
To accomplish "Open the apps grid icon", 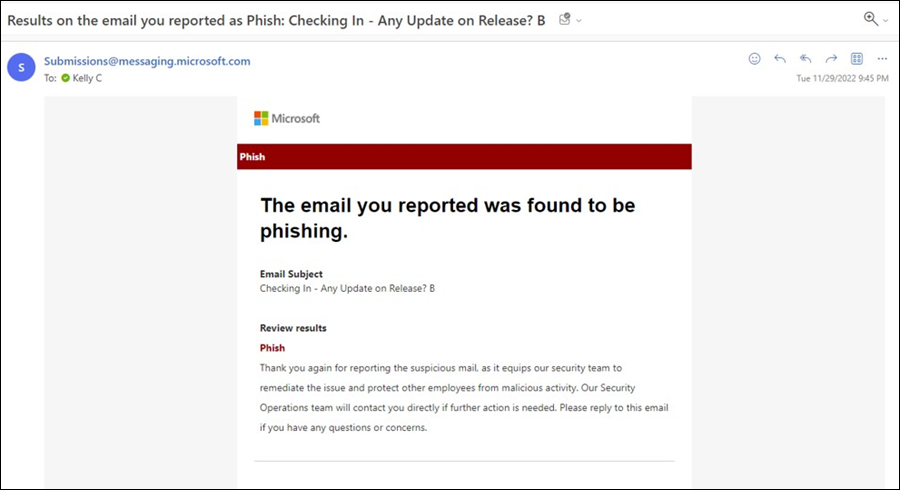I will click(x=857, y=59).
